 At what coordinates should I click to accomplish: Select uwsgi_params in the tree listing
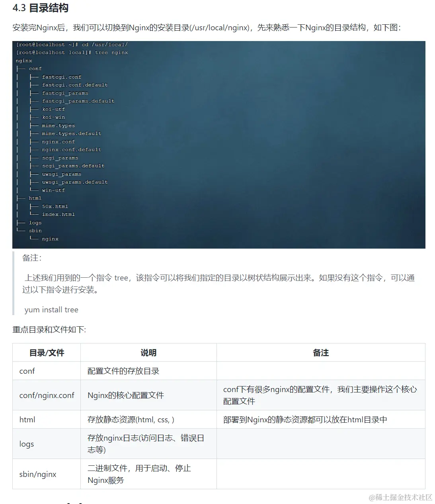click(61, 174)
